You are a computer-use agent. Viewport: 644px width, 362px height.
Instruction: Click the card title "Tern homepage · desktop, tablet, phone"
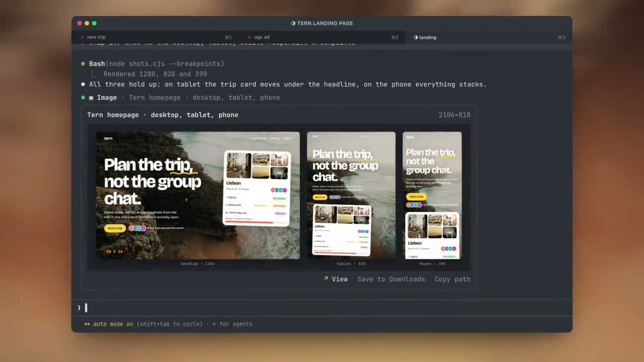(x=163, y=115)
